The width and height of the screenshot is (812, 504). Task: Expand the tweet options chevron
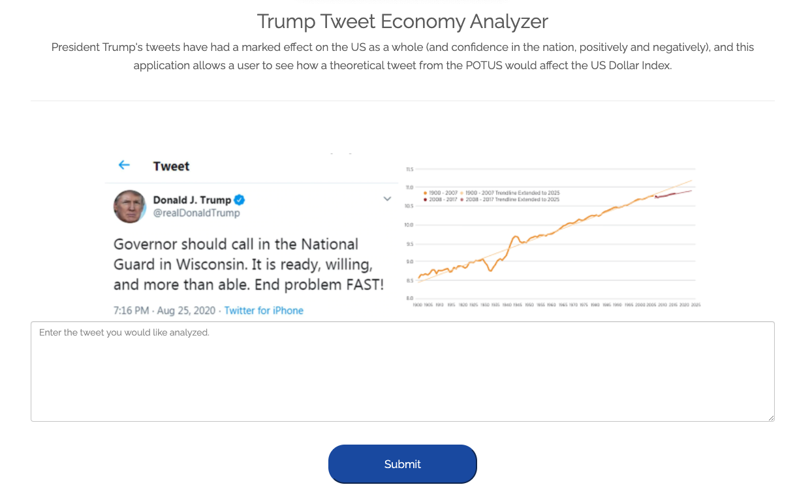387,198
